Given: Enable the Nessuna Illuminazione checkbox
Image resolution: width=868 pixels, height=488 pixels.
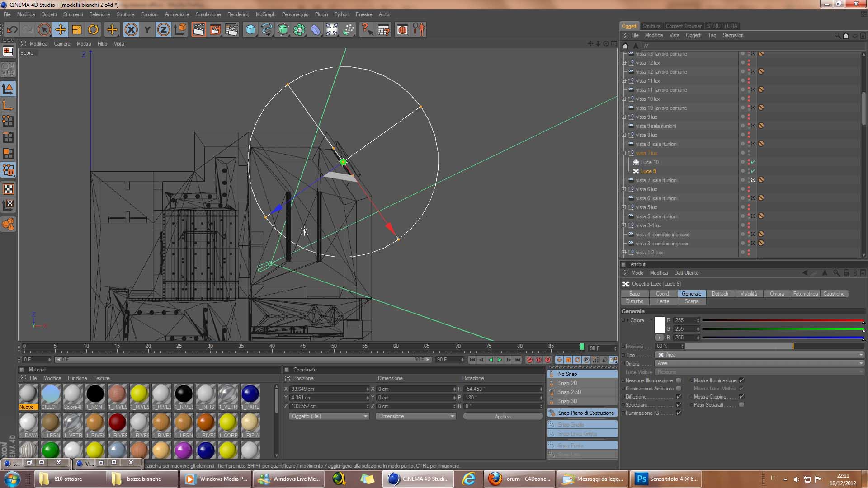Looking at the screenshot, I should (x=679, y=380).
